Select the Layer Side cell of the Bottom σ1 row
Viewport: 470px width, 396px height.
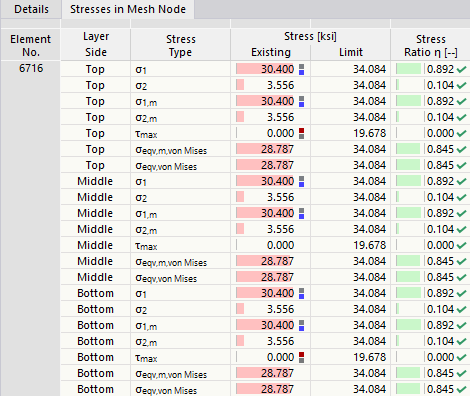coord(96,293)
